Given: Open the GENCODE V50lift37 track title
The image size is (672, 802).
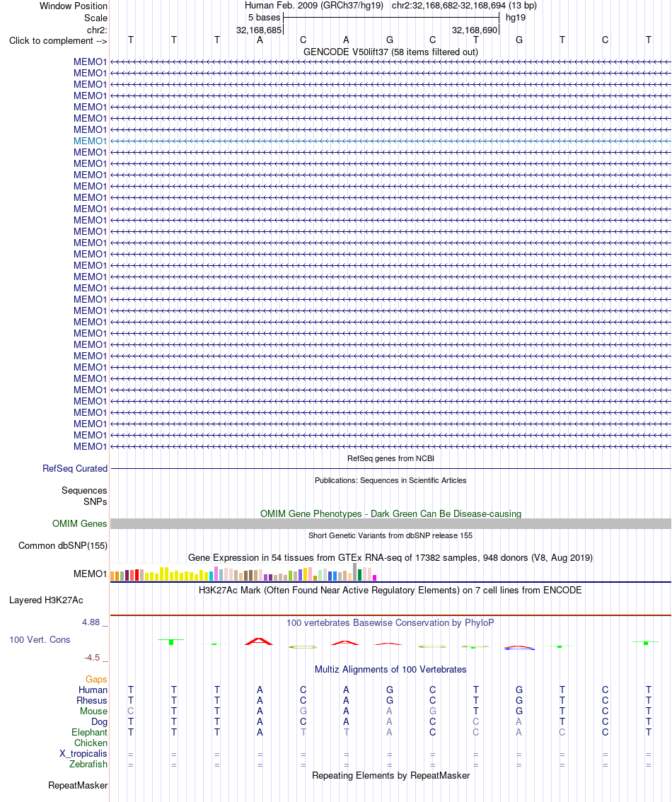Looking at the screenshot, I should click(390, 52).
